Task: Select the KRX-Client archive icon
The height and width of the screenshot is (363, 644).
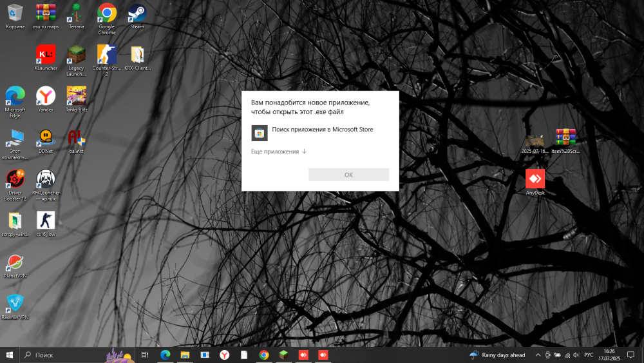Action: [x=137, y=58]
